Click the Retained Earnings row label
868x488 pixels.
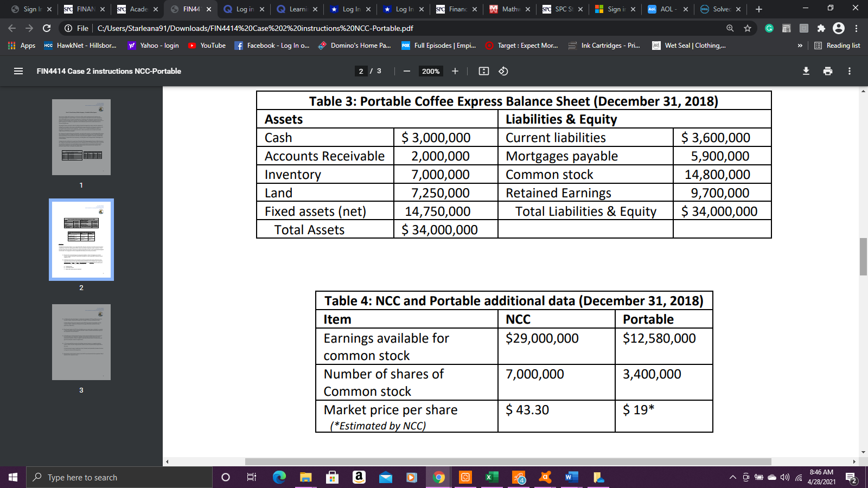coord(558,193)
